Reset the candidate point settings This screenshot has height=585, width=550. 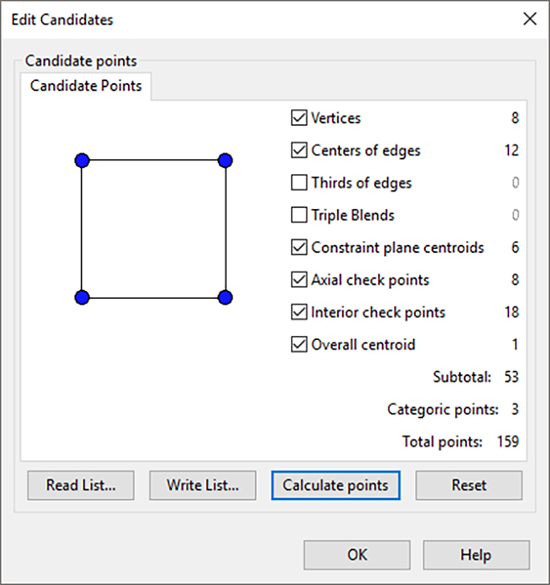469,485
